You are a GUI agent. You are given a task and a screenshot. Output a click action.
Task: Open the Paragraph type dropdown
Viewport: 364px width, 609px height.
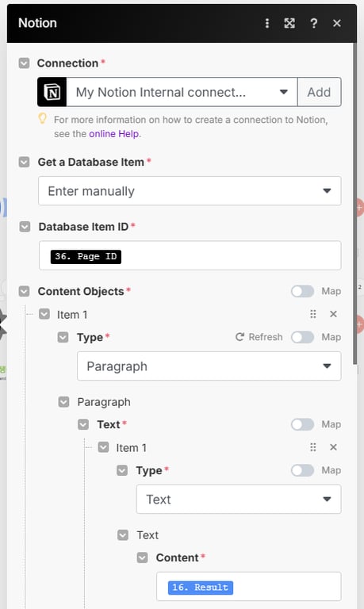pos(209,366)
